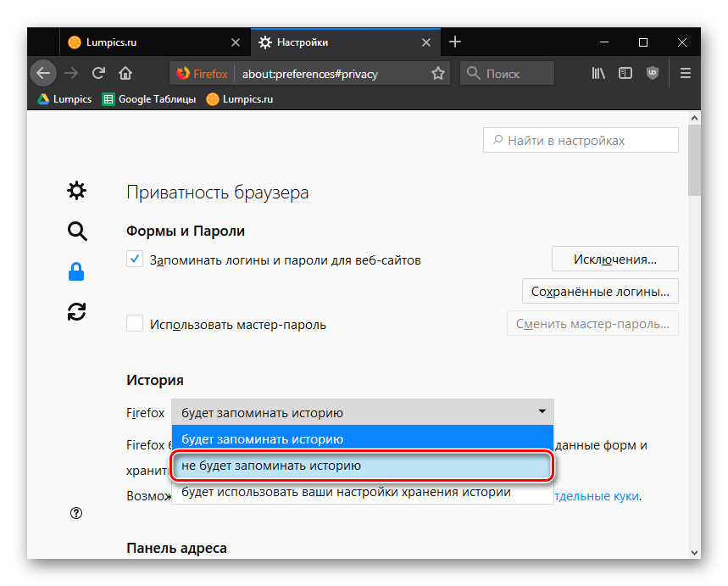
Task: Open General settings gear in sidebar
Action: click(x=76, y=191)
